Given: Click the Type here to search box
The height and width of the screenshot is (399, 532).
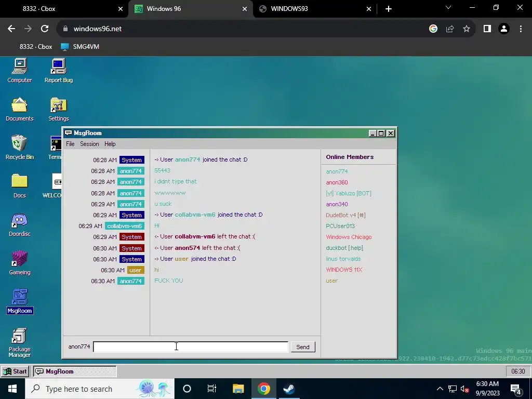Looking at the screenshot, I should pyautogui.click(x=100, y=389).
